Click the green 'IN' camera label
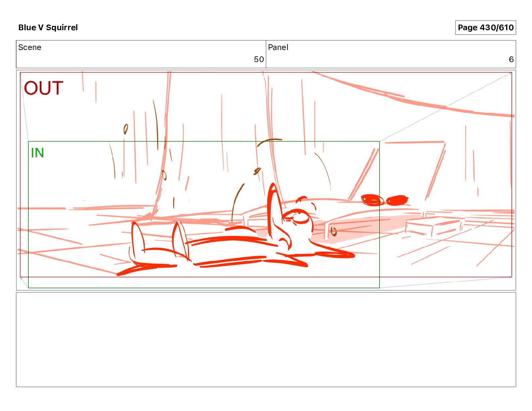The width and height of the screenshot is (532, 411). tap(37, 153)
